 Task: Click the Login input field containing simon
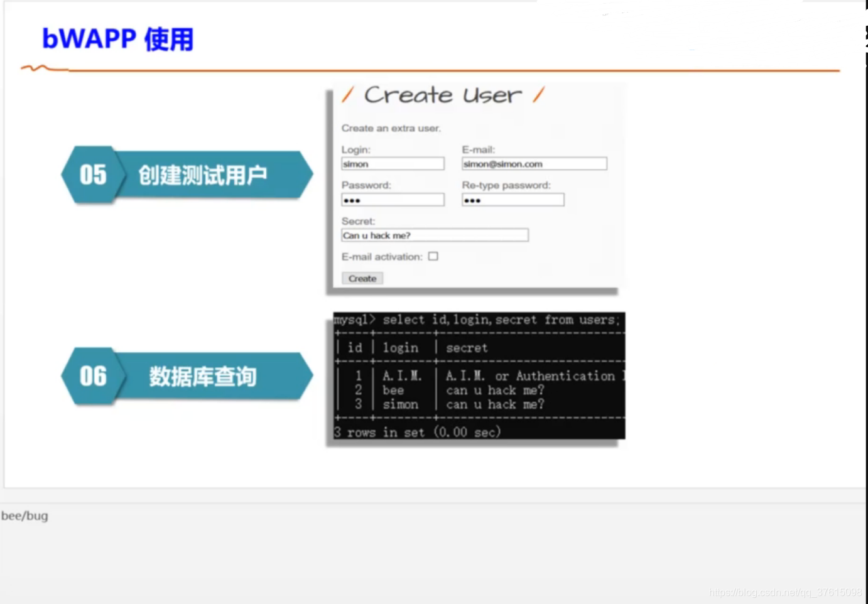tap(393, 164)
